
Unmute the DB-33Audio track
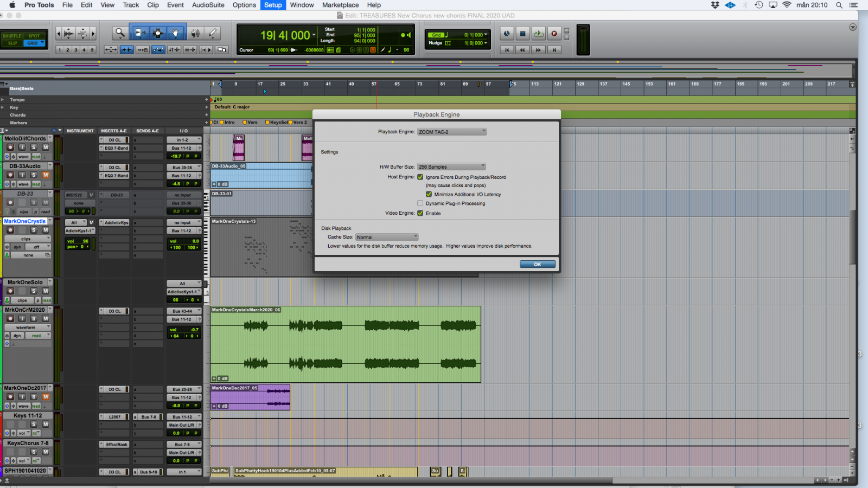pyautogui.click(x=46, y=175)
